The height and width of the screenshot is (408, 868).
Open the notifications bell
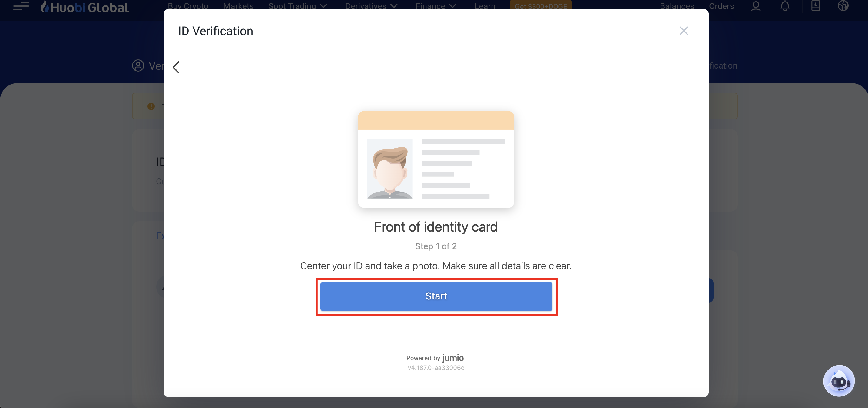(x=785, y=6)
